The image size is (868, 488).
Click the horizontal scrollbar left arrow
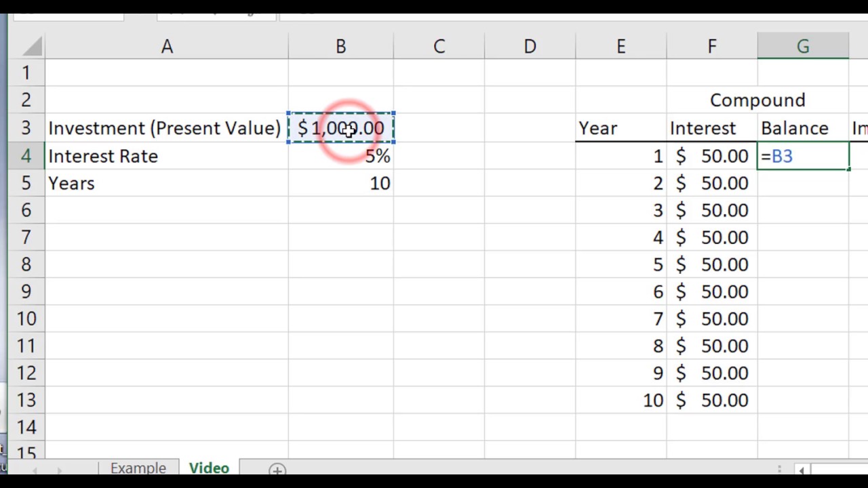(x=802, y=470)
